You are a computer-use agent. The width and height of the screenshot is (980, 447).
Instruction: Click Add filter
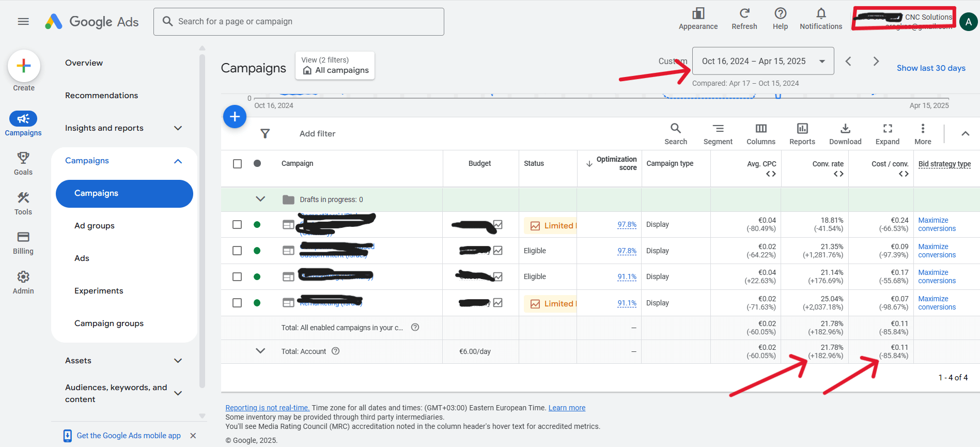click(317, 134)
